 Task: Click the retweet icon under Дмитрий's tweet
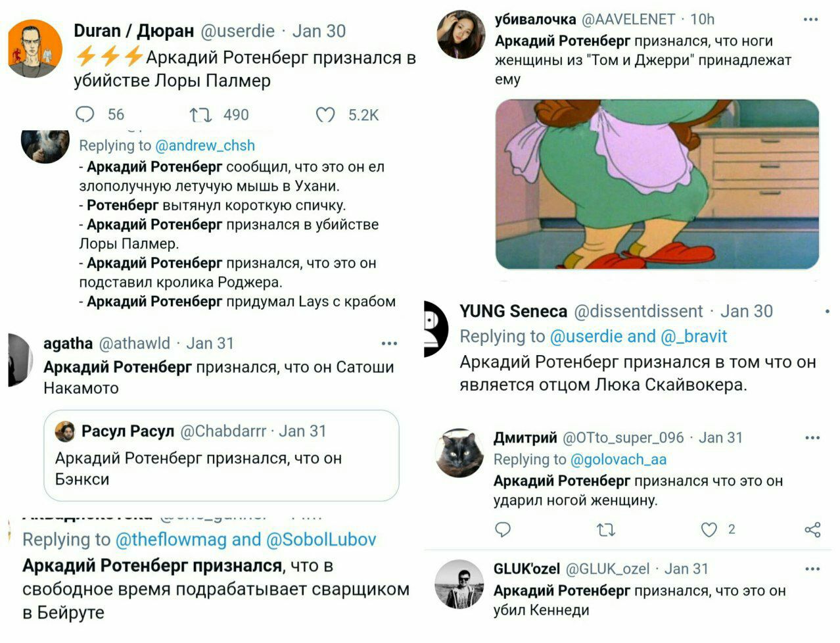pos(605,529)
